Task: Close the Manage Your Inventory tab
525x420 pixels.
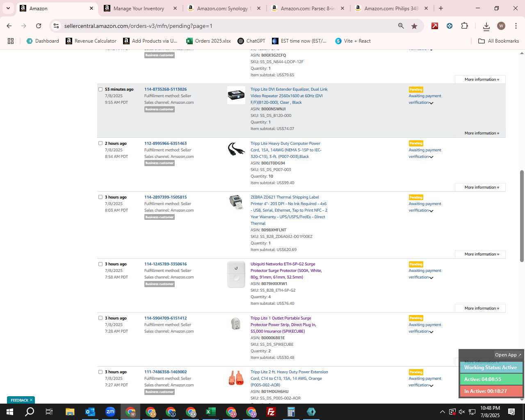Action: 175,8
